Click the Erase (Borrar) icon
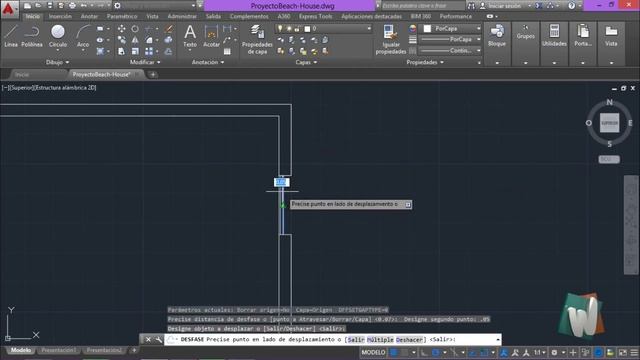 (169, 29)
